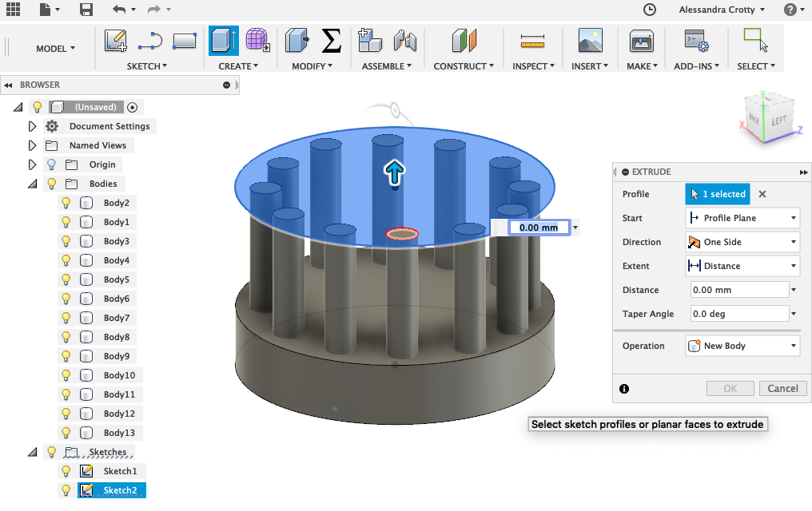This screenshot has width=812, height=511.
Task: Open the MODIFY menu
Action: [x=312, y=66]
